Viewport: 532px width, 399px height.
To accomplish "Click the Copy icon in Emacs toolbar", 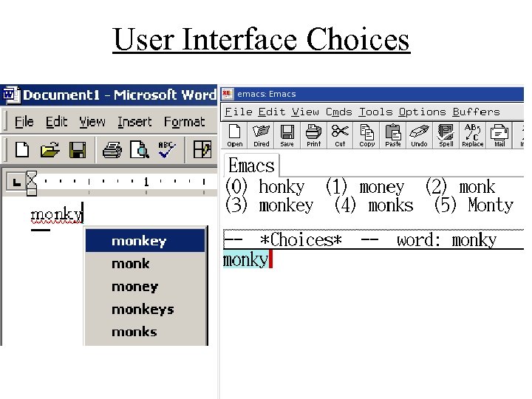I will click(366, 135).
